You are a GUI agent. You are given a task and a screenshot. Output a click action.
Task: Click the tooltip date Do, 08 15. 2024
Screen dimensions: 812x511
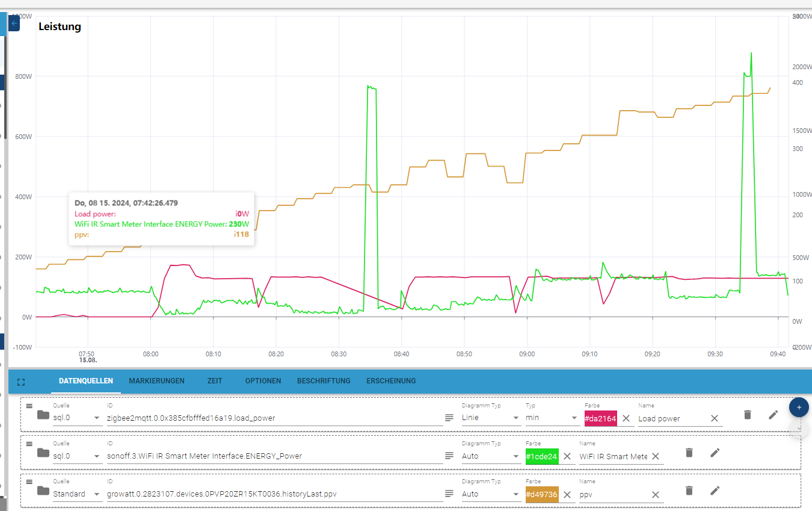coord(126,203)
